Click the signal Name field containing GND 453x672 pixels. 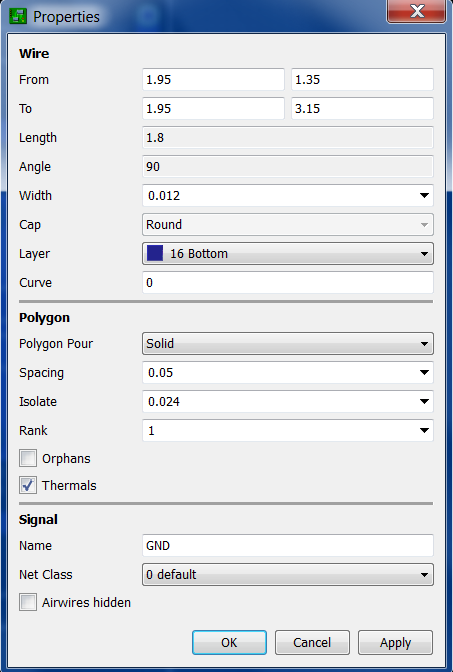(288, 545)
